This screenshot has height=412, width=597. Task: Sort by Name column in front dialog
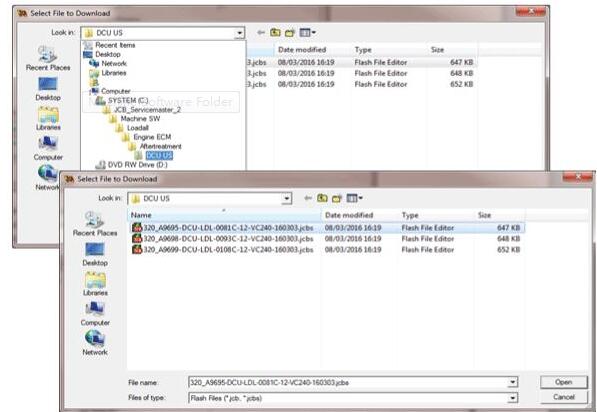tap(224, 215)
